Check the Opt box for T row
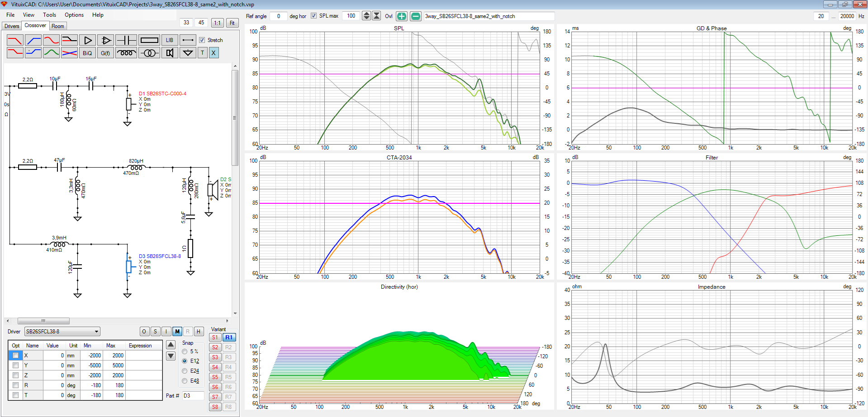The height and width of the screenshot is (417, 868). pyautogui.click(x=15, y=395)
